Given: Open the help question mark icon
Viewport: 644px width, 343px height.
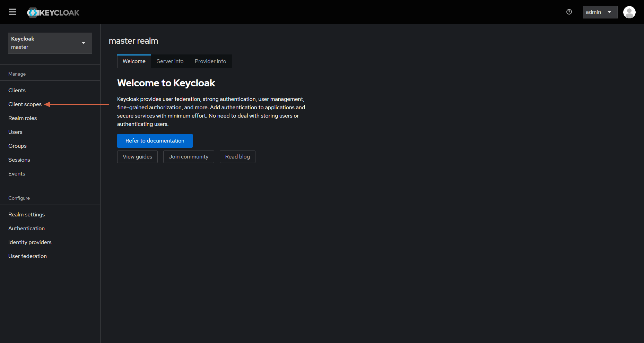Looking at the screenshot, I should coord(569,12).
